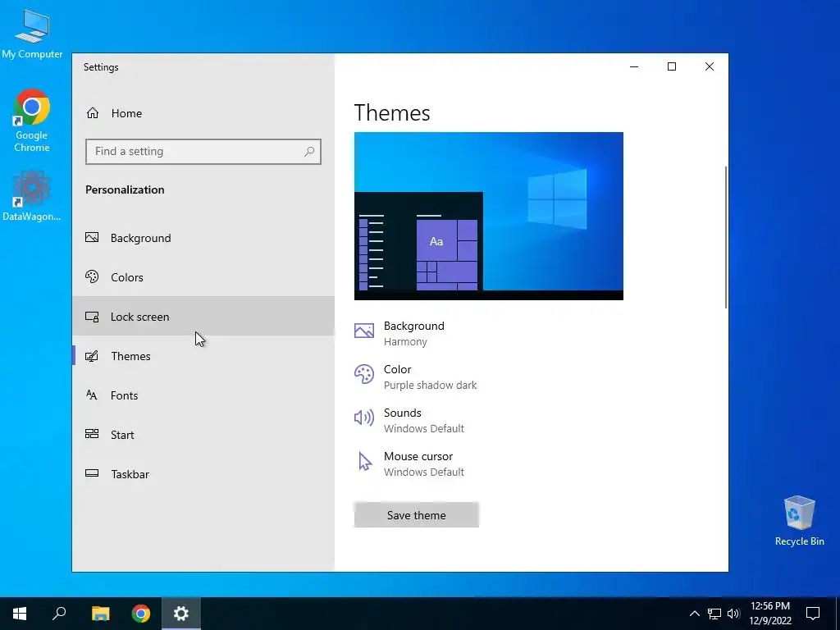This screenshot has height=630, width=840.
Task: Click the Sounds speaker icon in Themes
Action: [364, 418]
